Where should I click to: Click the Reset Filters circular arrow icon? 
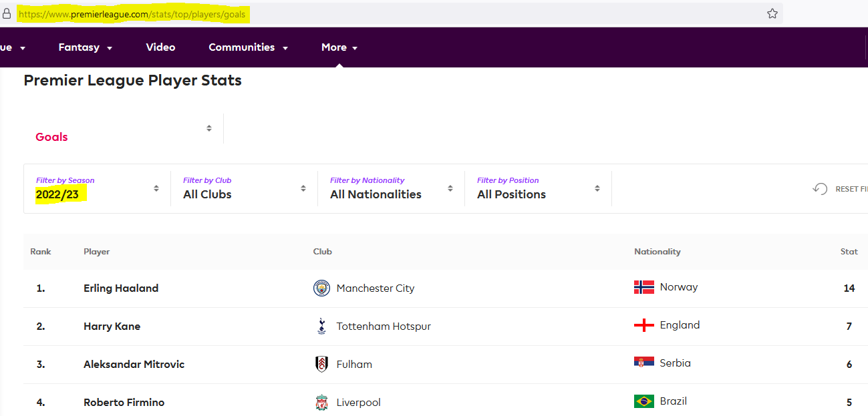820,189
